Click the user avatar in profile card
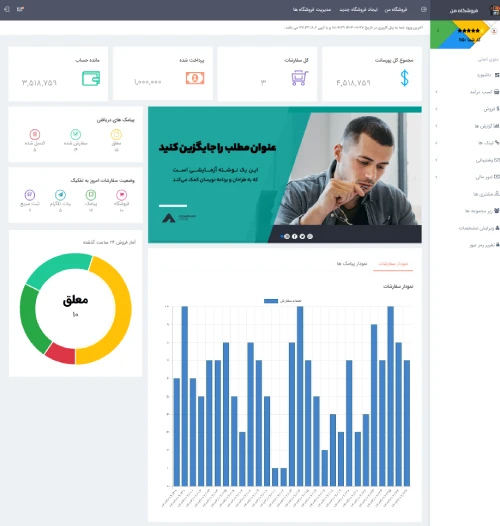The width and height of the screenshot is (500, 526). pos(494,31)
